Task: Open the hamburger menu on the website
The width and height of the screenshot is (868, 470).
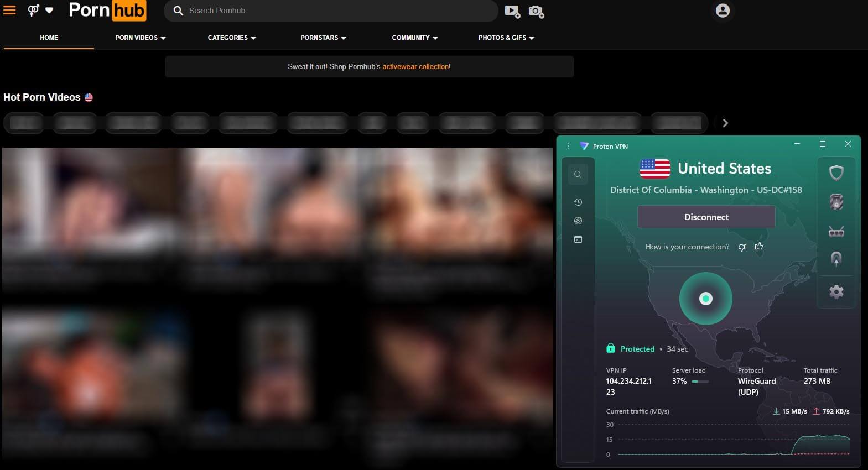Action: pos(9,10)
